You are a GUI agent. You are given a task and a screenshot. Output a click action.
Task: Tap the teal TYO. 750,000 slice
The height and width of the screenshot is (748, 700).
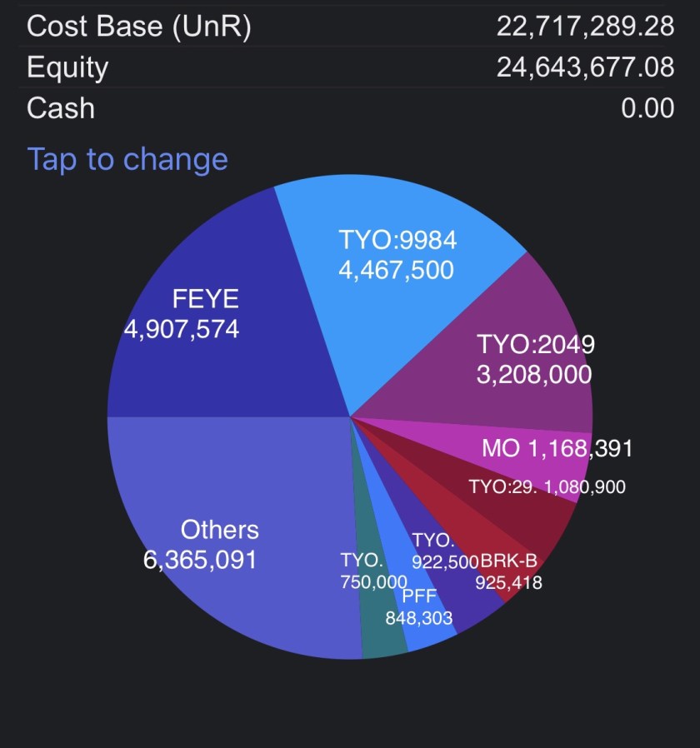383,637
